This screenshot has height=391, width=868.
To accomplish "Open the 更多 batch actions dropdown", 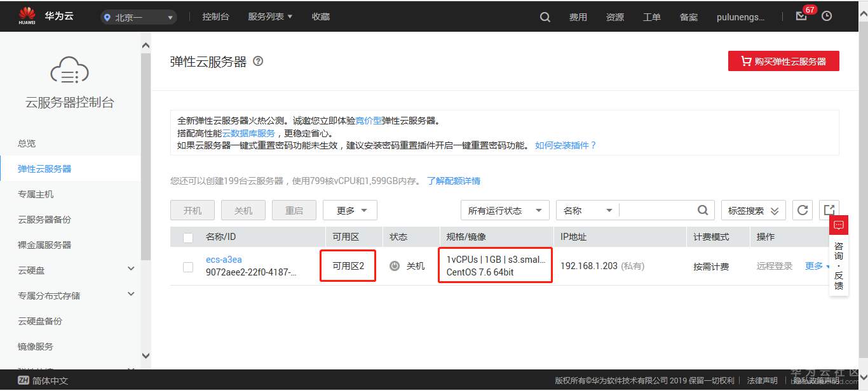I will pyautogui.click(x=350, y=210).
